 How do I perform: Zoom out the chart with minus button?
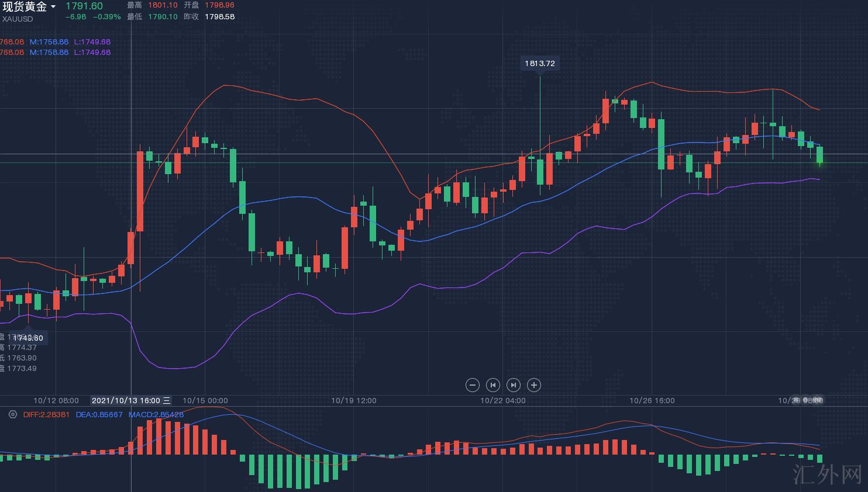pyautogui.click(x=472, y=385)
